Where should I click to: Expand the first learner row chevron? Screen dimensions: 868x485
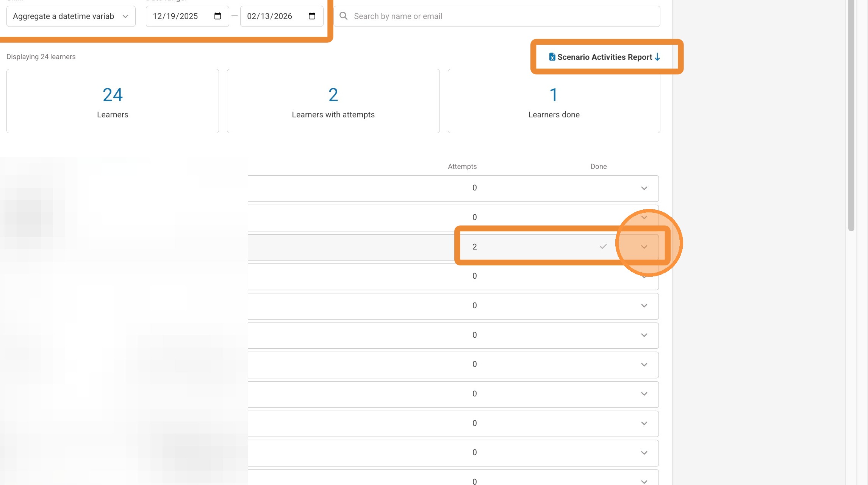click(x=644, y=188)
